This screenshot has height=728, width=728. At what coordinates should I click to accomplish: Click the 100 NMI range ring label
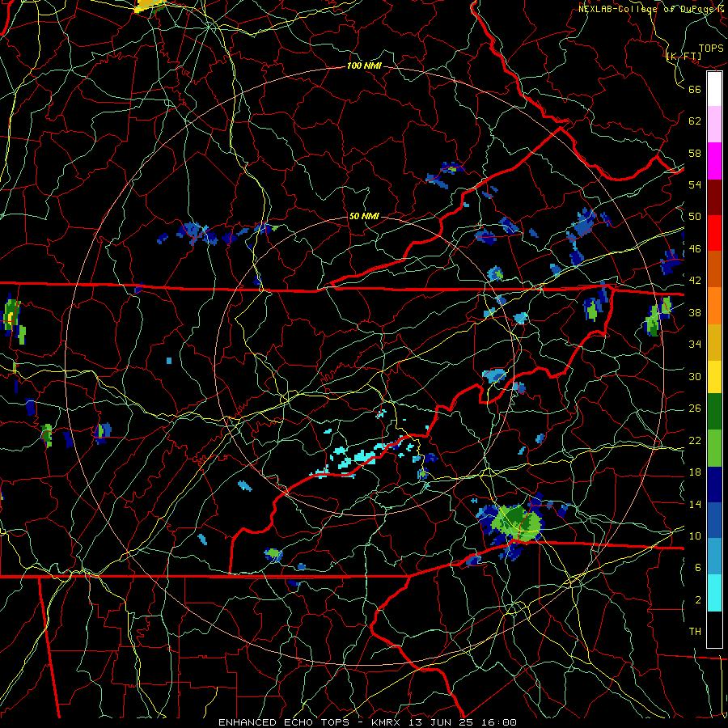click(x=364, y=66)
